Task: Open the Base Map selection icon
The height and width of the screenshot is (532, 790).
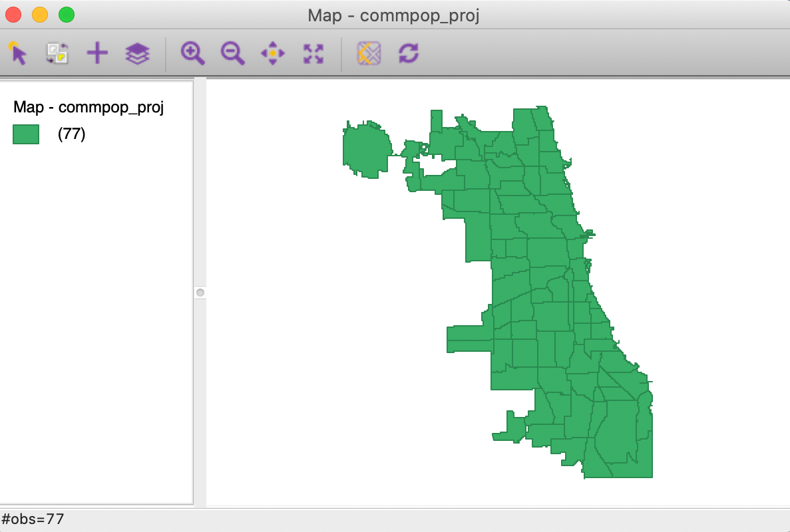Action: [369, 53]
